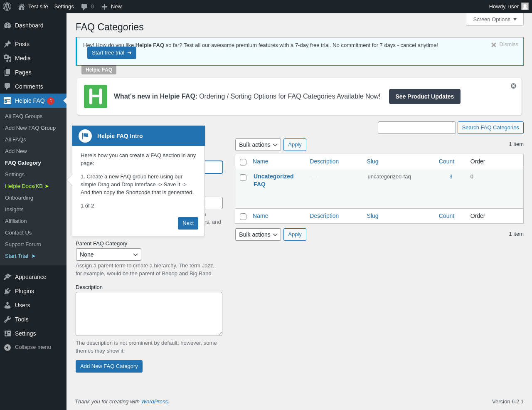The width and height of the screenshot is (532, 410).
Task: Click Next in the Helpie FAQ Intro
Action: tap(188, 223)
